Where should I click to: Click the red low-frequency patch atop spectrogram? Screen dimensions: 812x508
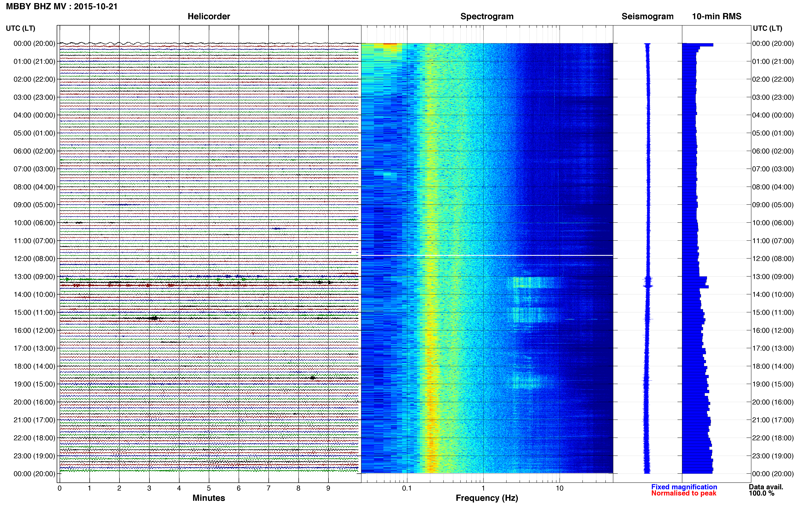(390, 44)
